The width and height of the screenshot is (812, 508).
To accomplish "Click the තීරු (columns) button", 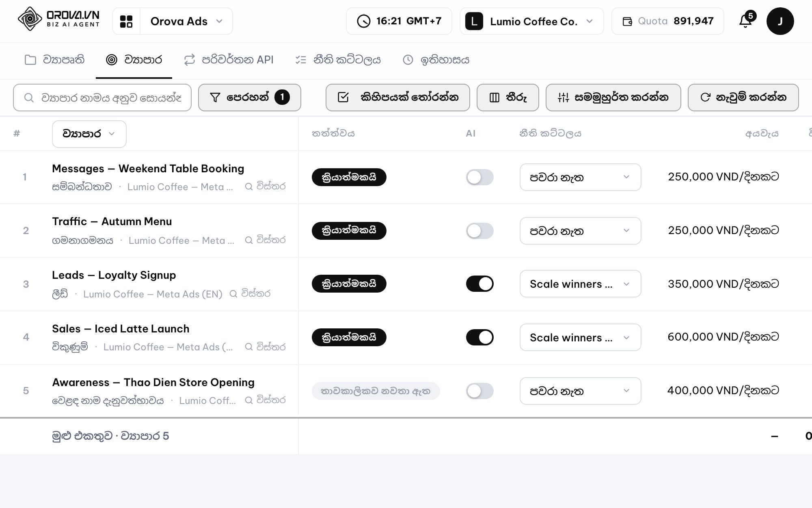I will (x=508, y=98).
